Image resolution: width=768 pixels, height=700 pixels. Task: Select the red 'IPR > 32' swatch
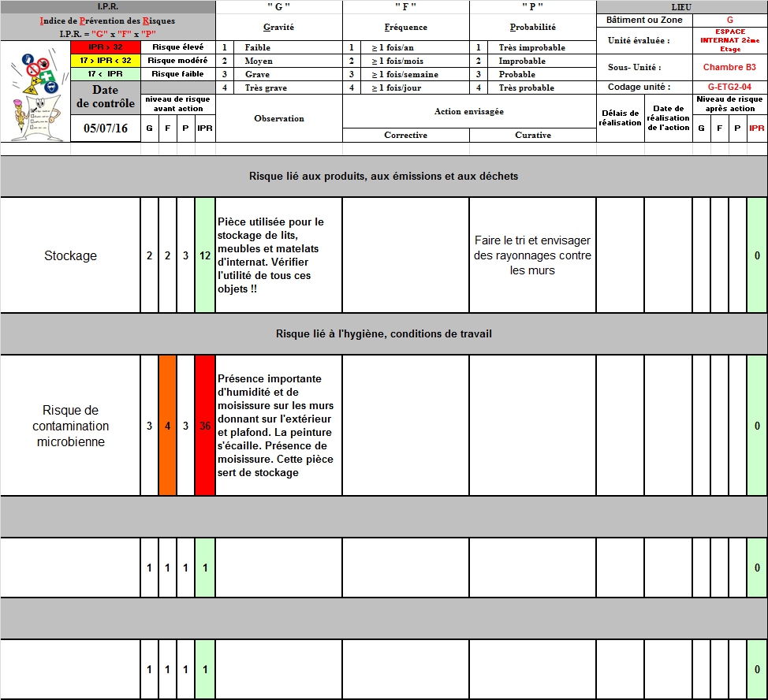point(105,47)
